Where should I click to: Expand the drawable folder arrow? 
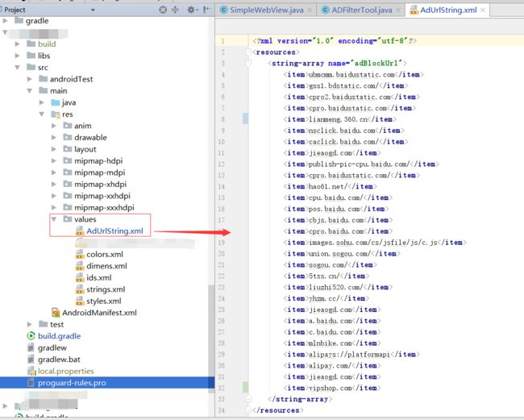click(x=54, y=138)
